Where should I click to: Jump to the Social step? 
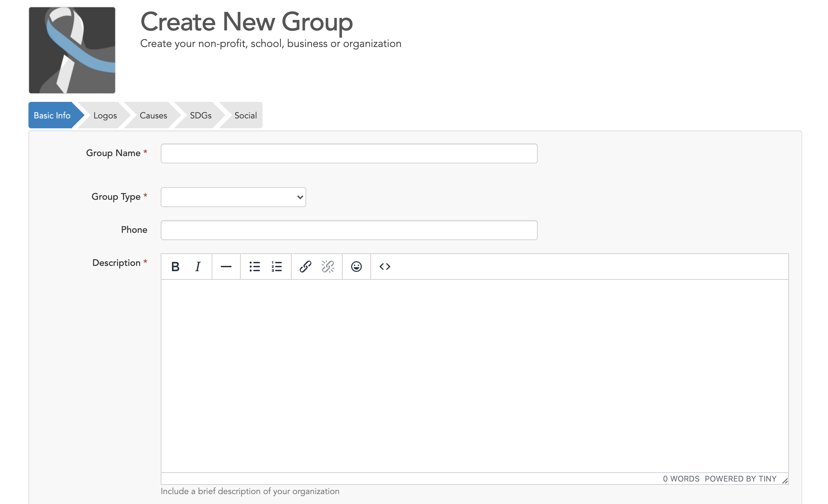click(x=245, y=115)
